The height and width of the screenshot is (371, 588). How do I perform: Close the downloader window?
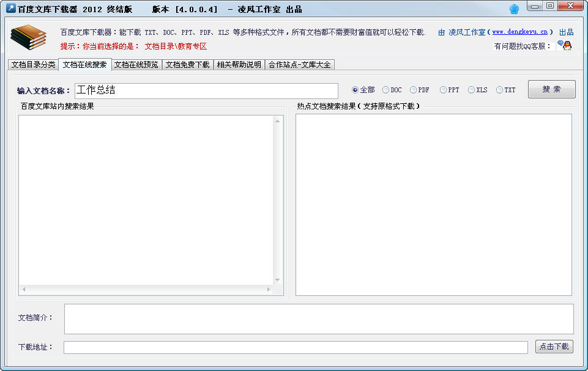570,6
